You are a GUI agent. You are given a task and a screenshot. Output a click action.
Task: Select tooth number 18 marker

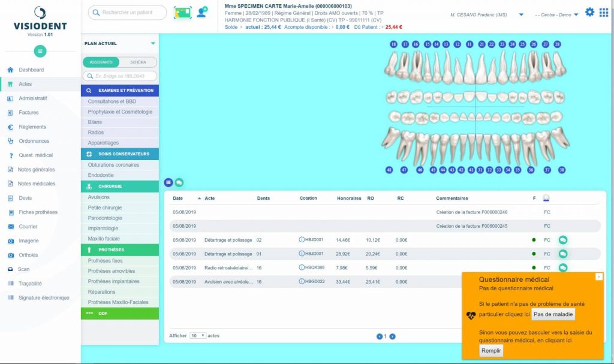(393, 44)
